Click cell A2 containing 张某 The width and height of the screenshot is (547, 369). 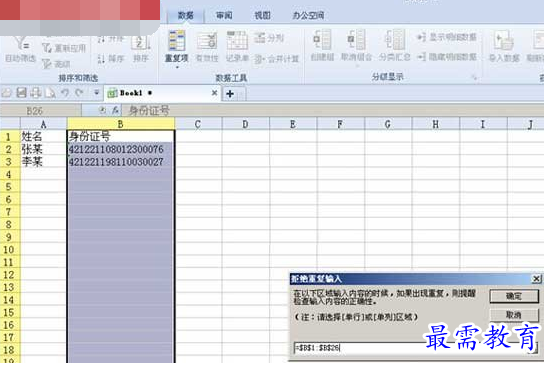pos(43,149)
